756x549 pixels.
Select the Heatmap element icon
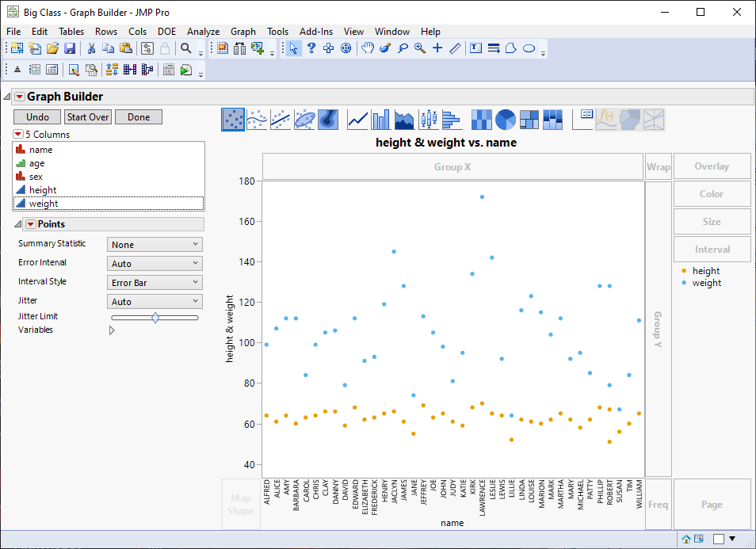480,119
